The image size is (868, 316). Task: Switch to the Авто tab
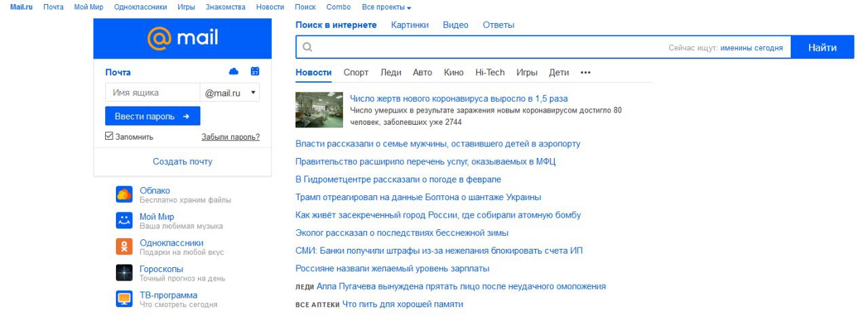coord(422,73)
